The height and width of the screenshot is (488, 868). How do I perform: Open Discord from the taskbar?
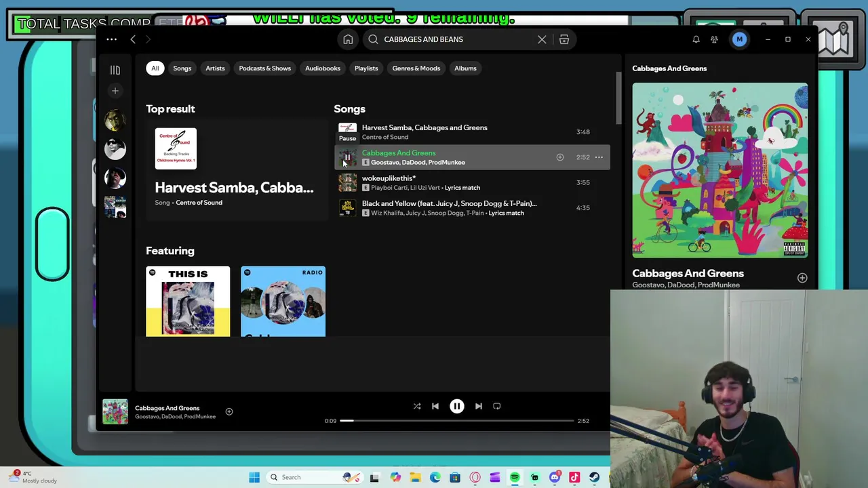pyautogui.click(x=555, y=477)
